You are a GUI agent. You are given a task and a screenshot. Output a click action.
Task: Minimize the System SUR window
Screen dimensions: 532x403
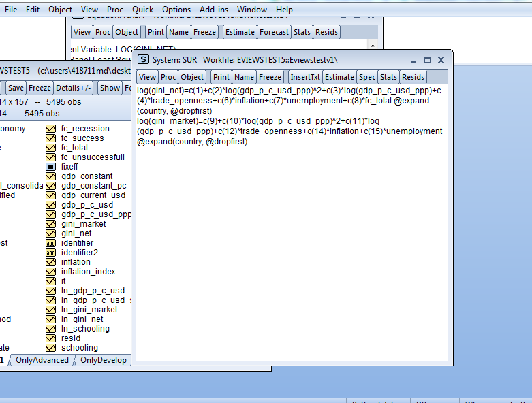413,61
